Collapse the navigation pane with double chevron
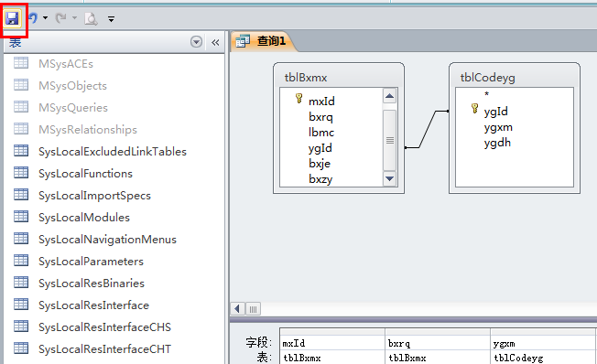This screenshot has height=364, width=597. (x=215, y=42)
